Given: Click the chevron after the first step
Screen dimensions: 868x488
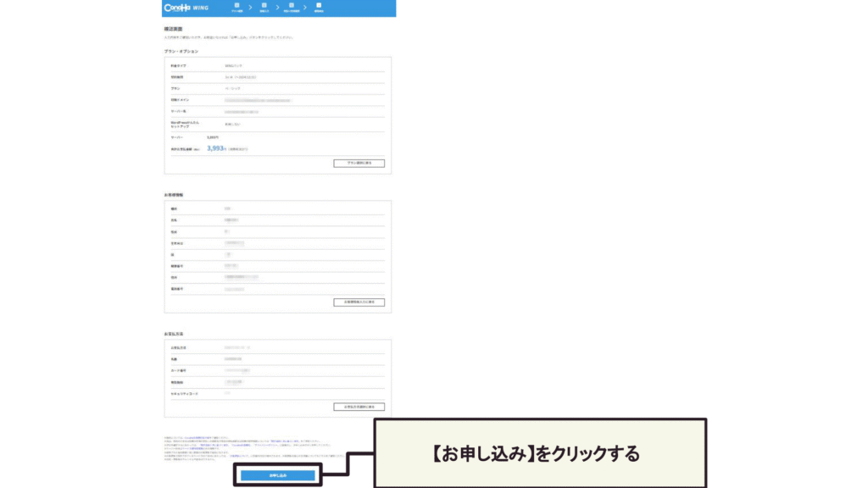Looking at the screenshot, I should point(251,8).
